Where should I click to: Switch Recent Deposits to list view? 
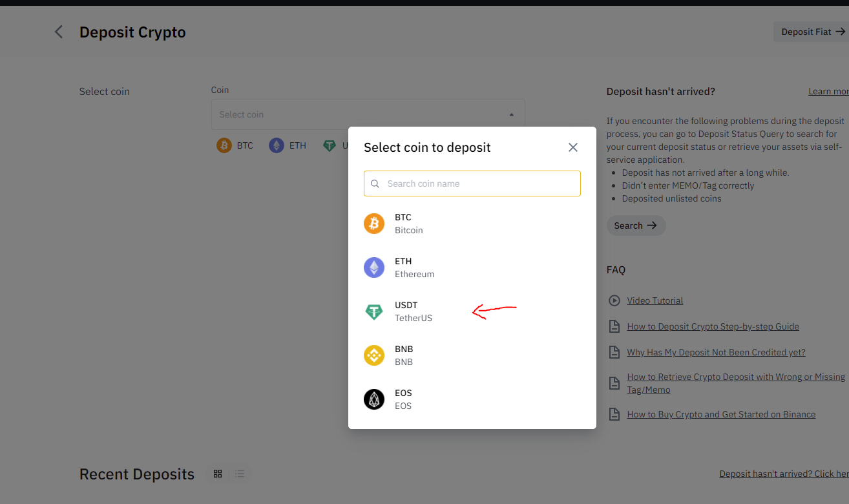tap(240, 474)
